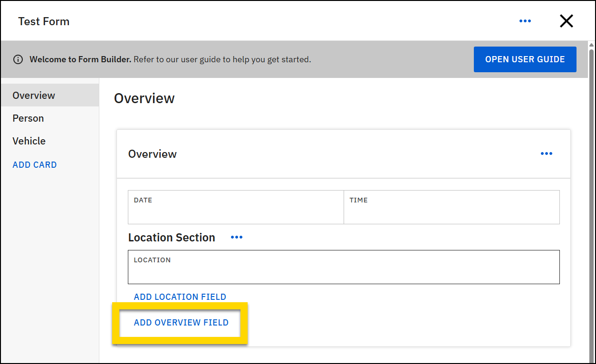Click the ADD CARD link

tap(34, 164)
